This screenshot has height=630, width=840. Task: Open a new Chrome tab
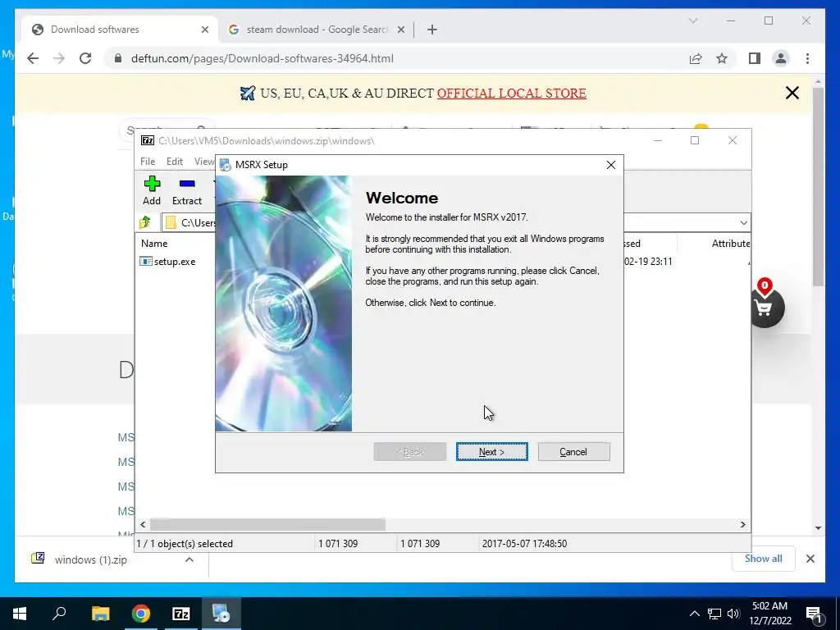(x=431, y=30)
